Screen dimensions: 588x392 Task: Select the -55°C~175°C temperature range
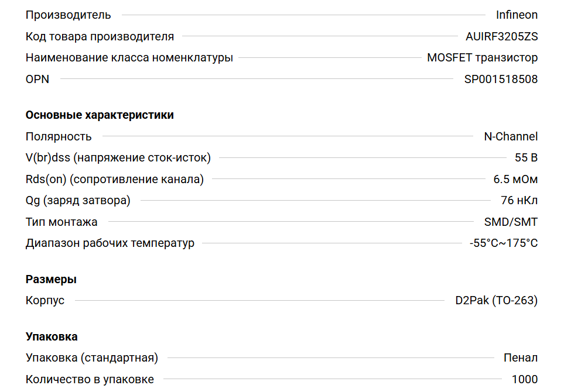tap(503, 243)
